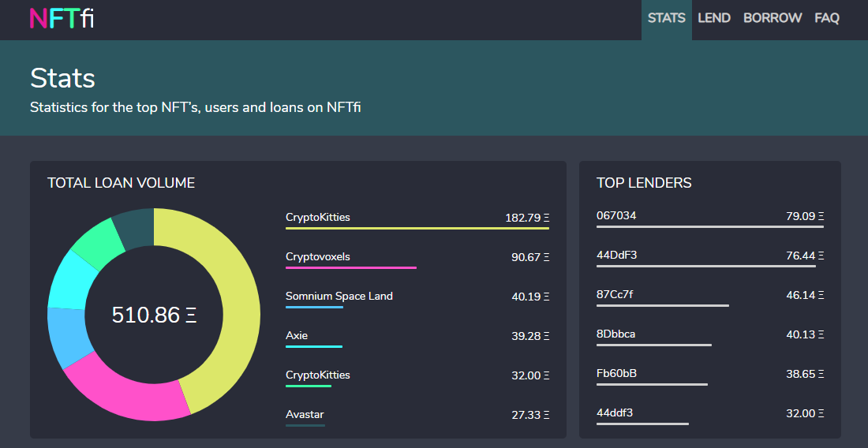868x448 pixels.
Task: Click the 46.14 Ξ lender value
Action: (x=805, y=295)
